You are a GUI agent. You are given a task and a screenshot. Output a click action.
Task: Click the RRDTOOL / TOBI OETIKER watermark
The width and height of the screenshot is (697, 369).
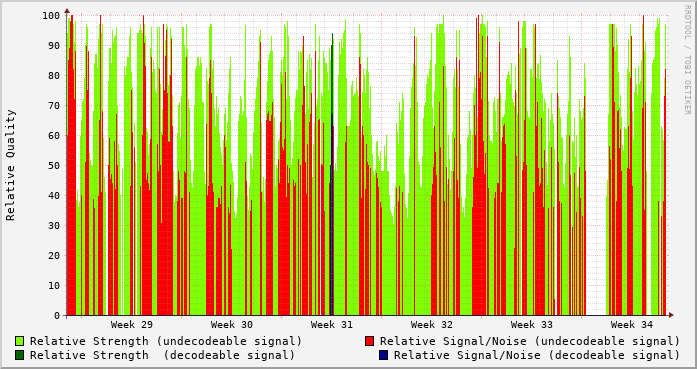(x=688, y=60)
